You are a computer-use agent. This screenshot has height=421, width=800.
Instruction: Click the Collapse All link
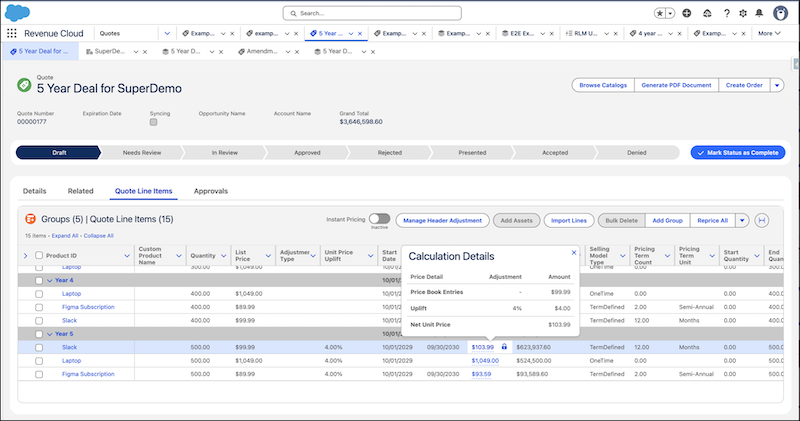98,236
